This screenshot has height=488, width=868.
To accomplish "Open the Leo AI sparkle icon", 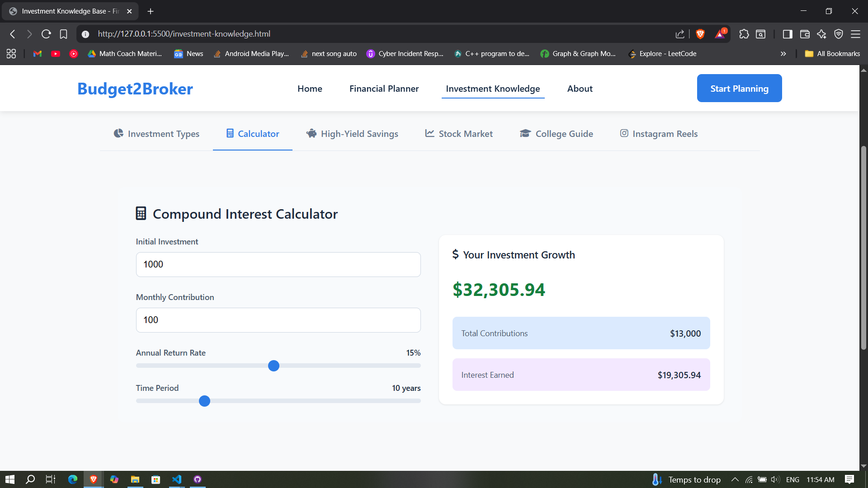I will (821, 34).
